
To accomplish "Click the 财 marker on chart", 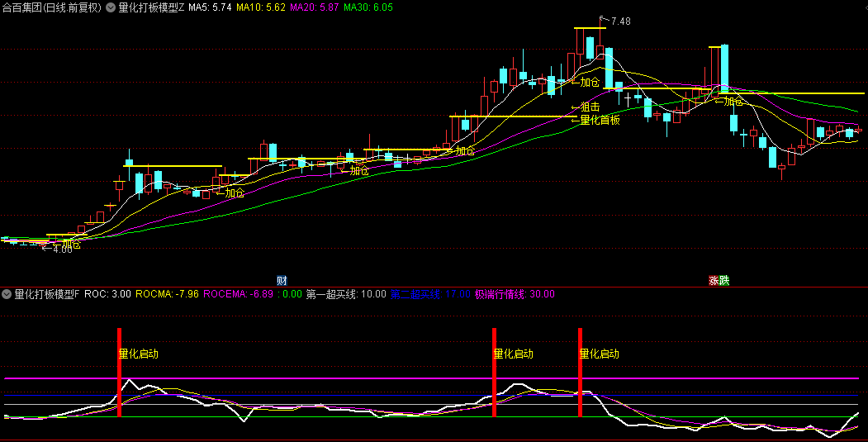I will click(282, 281).
